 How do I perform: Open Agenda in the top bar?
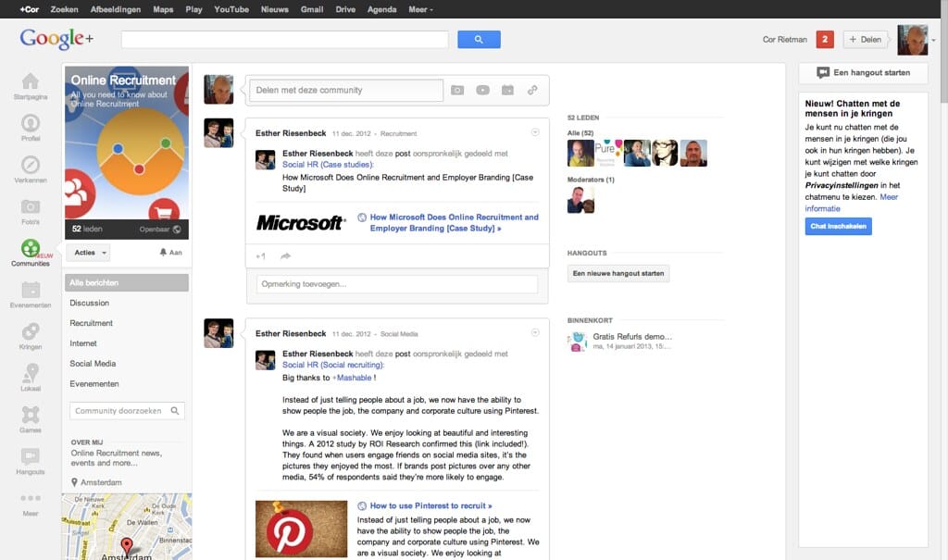tap(382, 9)
